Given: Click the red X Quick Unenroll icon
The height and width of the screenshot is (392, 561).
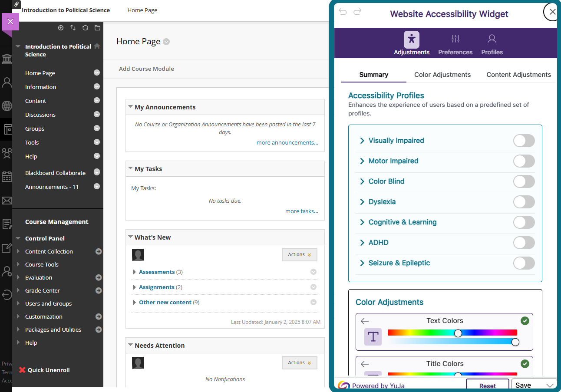Looking at the screenshot, I should pos(22,370).
